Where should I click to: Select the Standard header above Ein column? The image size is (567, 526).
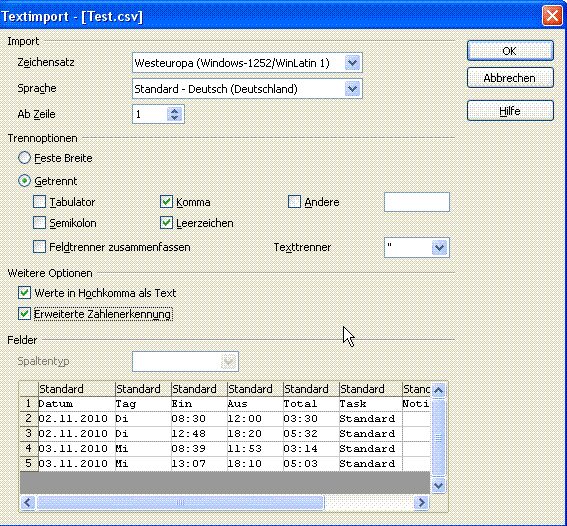[199, 389]
